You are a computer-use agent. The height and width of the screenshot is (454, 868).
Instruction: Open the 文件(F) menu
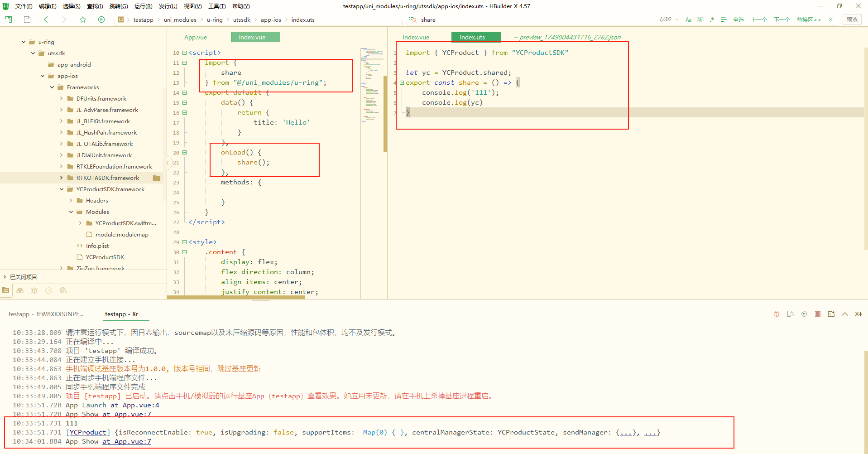(x=24, y=6)
